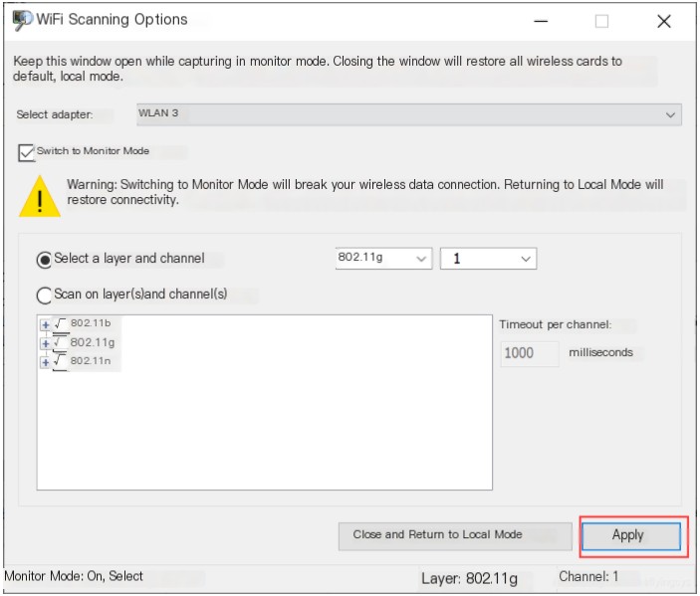Click Close and Return to Local Mode
The height and width of the screenshot is (596, 700).
point(455,535)
